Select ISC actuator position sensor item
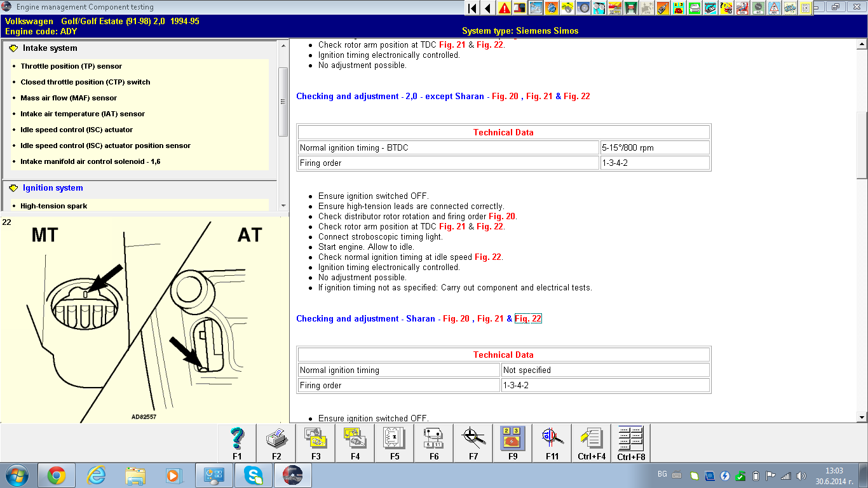This screenshot has width=868, height=488. pos(105,146)
